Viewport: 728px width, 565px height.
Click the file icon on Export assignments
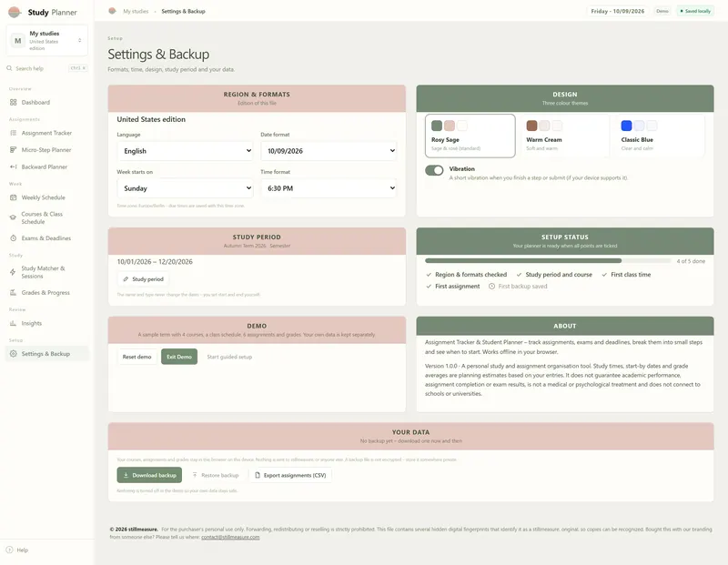pyautogui.click(x=258, y=475)
